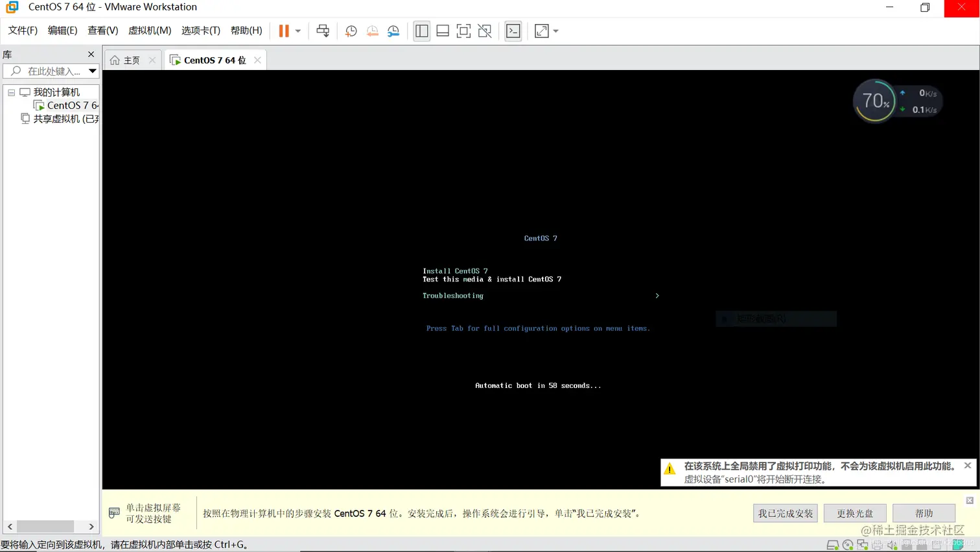The height and width of the screenshot is (552, 980).
Task: Open the 帮助(H) menu
Action: [246, 30]
